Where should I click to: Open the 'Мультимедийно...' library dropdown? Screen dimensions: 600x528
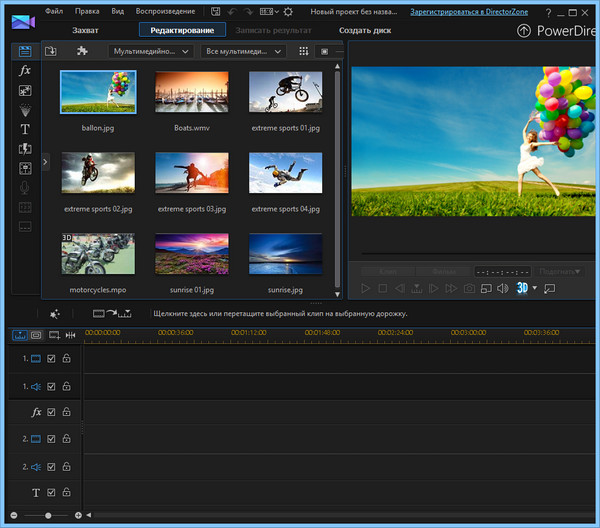tap(152, 51)
